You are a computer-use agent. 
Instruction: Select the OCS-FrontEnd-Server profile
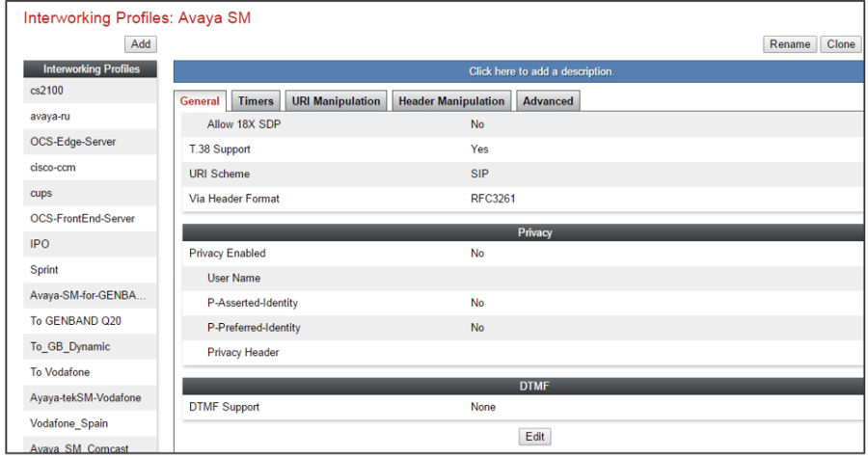91,219
